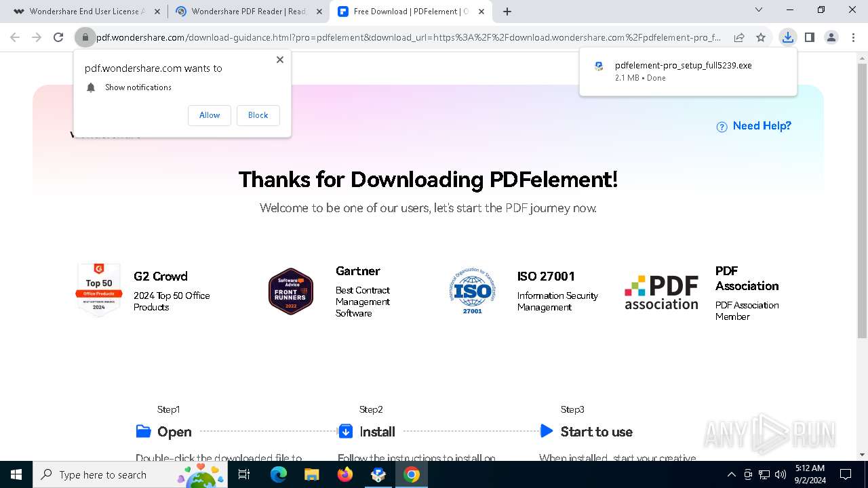This screenshot has width=868, height=488.
Task: Open the Chrome profile menu
Action: click(x=831, y=37)
